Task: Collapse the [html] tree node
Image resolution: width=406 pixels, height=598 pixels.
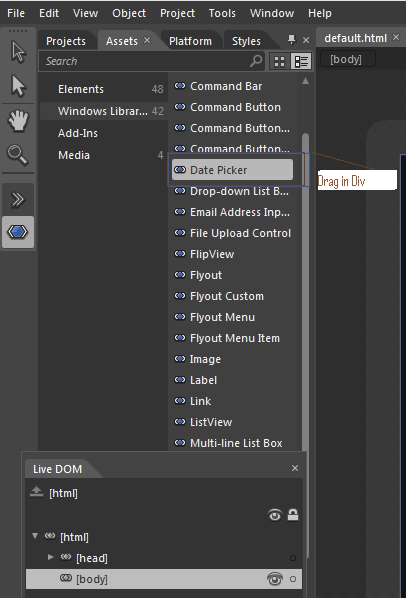Action: pyautogui.click(x=35, y=536)
